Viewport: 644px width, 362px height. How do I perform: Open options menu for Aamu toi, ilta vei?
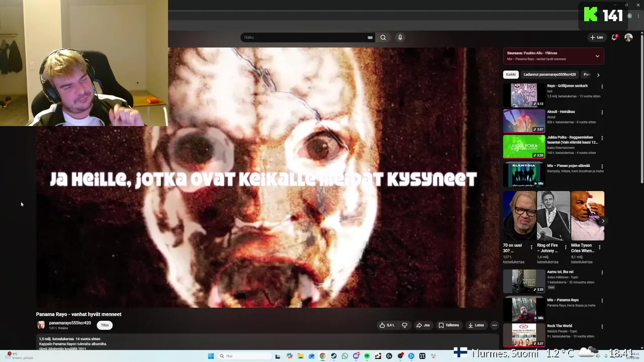[602, 273]
